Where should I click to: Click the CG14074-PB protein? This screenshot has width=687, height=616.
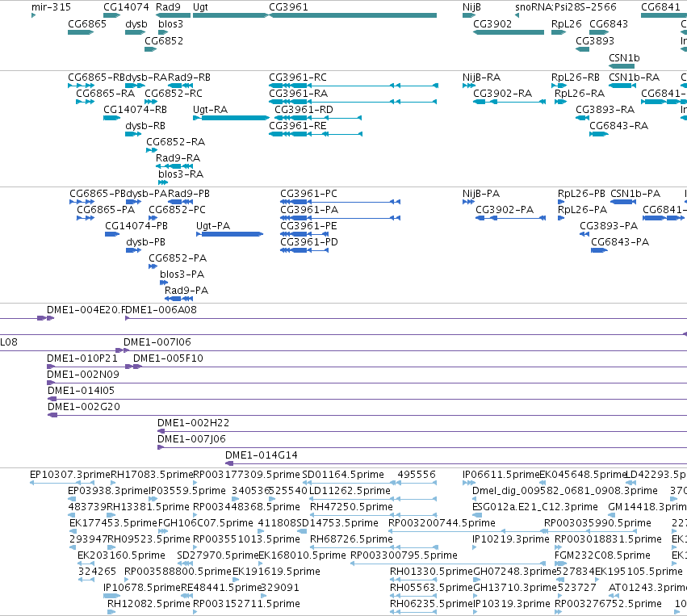pos(112,234)
